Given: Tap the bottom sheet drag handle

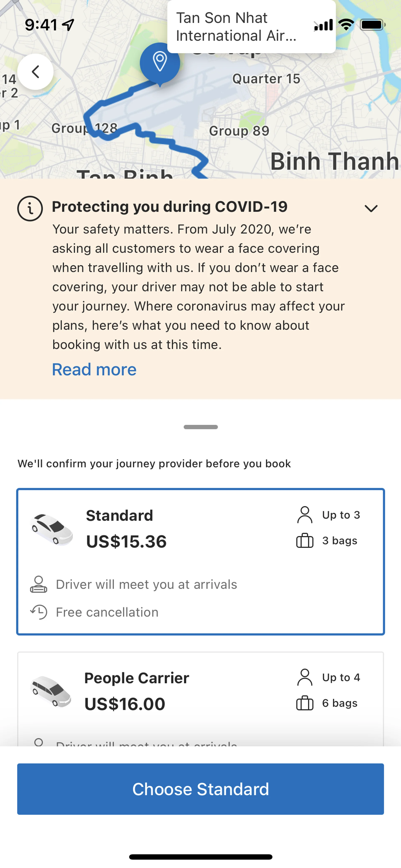Looking at the screenshot, I should [200, 427].
